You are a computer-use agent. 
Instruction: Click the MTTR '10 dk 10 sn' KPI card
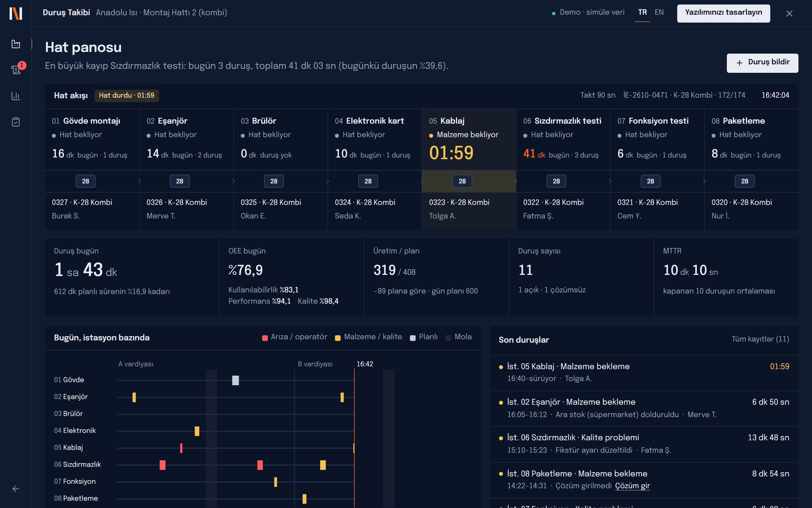[726, 277]
